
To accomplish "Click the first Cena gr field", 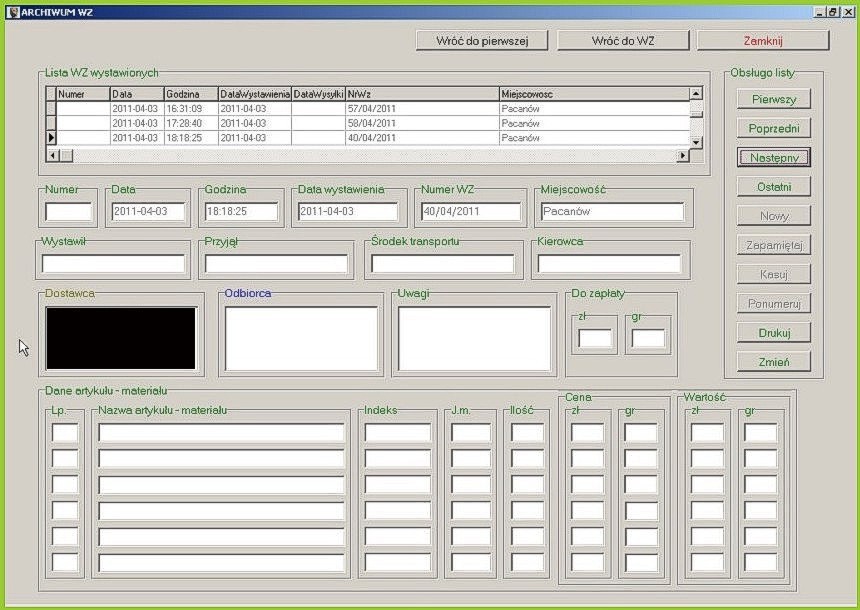I will 641,433.
